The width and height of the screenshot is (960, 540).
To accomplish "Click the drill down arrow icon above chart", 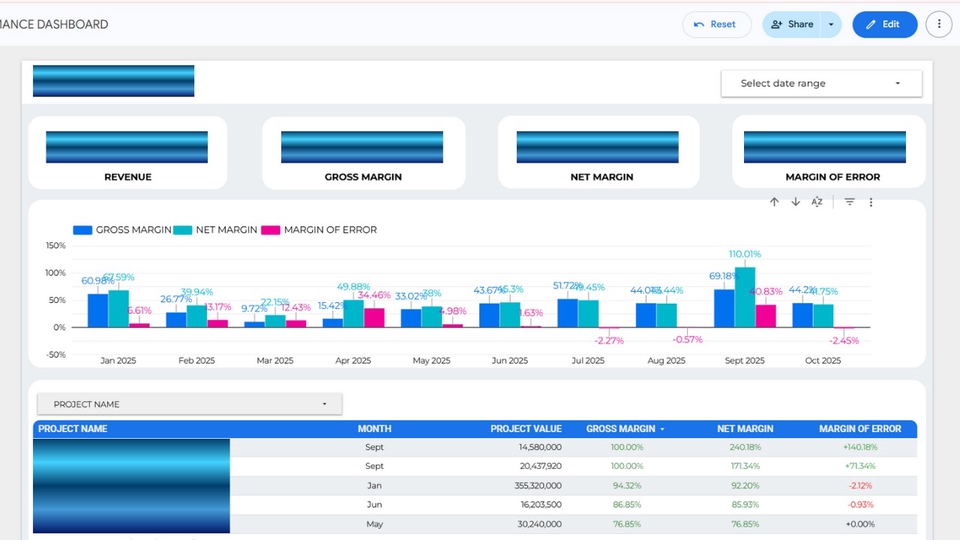I will [x=795, y=202].
